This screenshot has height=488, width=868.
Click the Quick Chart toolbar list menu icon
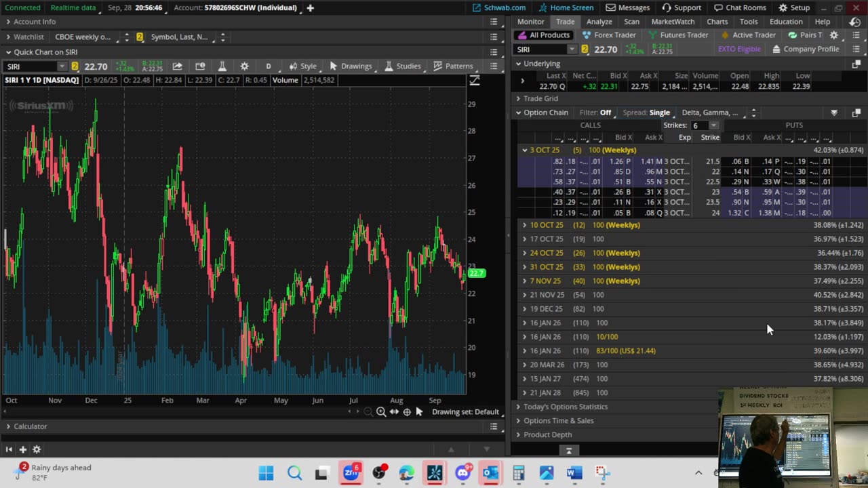pos(494,66)
